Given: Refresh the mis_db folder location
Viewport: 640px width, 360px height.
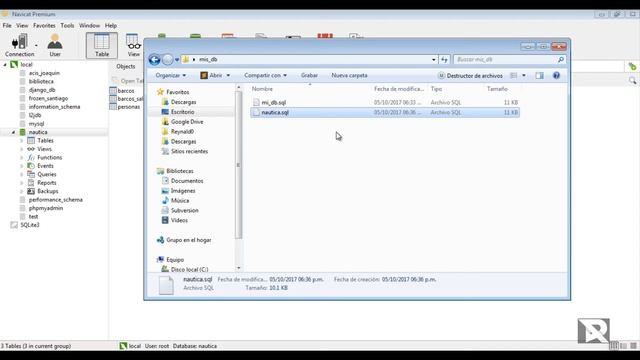Looking at the screenshot, I should coord(444,60).
